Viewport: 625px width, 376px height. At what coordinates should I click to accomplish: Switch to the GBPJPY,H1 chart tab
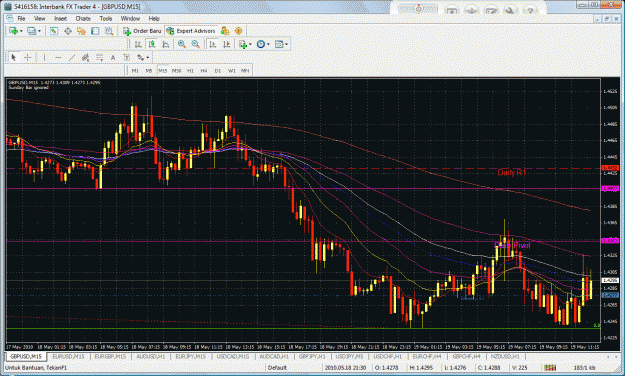click(312, 356)
